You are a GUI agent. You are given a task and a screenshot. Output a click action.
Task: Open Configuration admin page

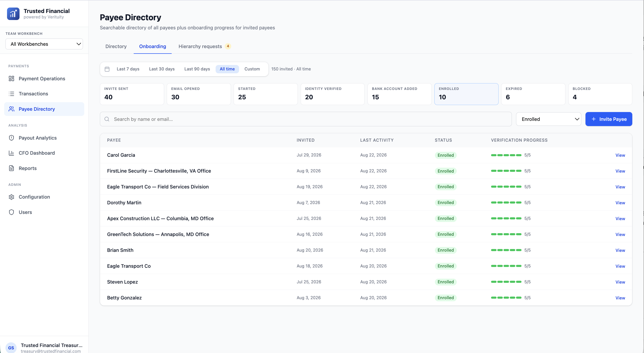tap(44, 197)
